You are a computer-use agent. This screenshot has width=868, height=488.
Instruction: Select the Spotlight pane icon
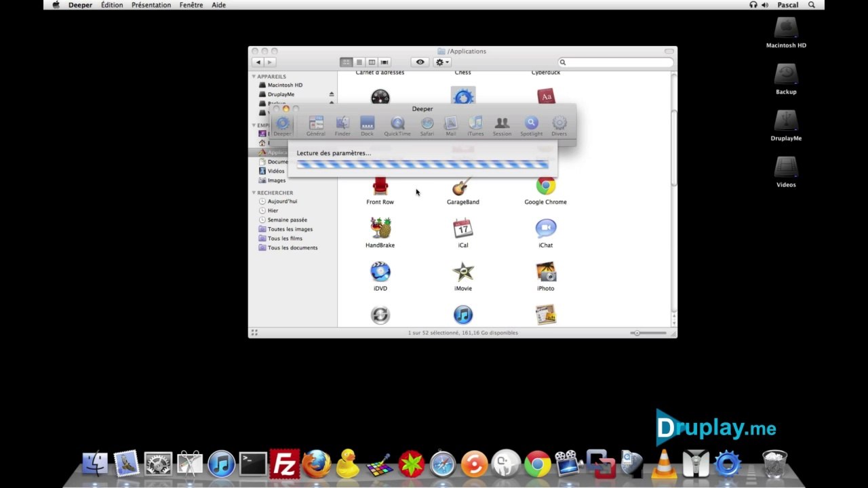pos(531,125)
